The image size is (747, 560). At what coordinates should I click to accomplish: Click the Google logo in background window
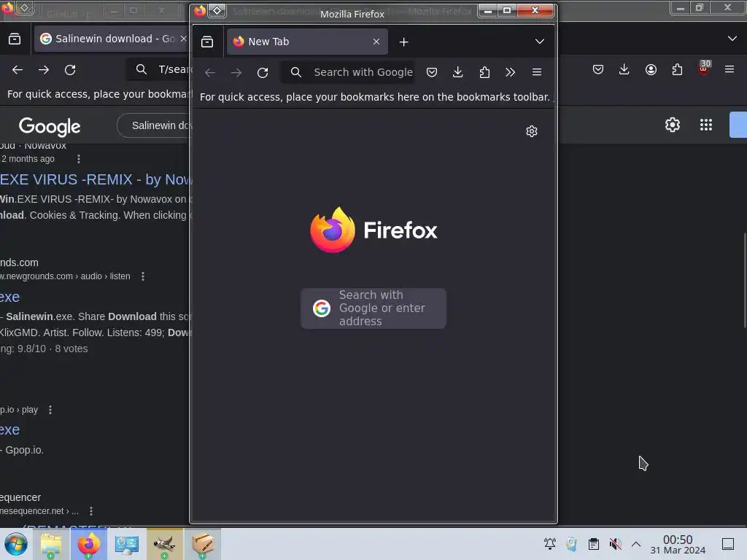coord(50,127)
